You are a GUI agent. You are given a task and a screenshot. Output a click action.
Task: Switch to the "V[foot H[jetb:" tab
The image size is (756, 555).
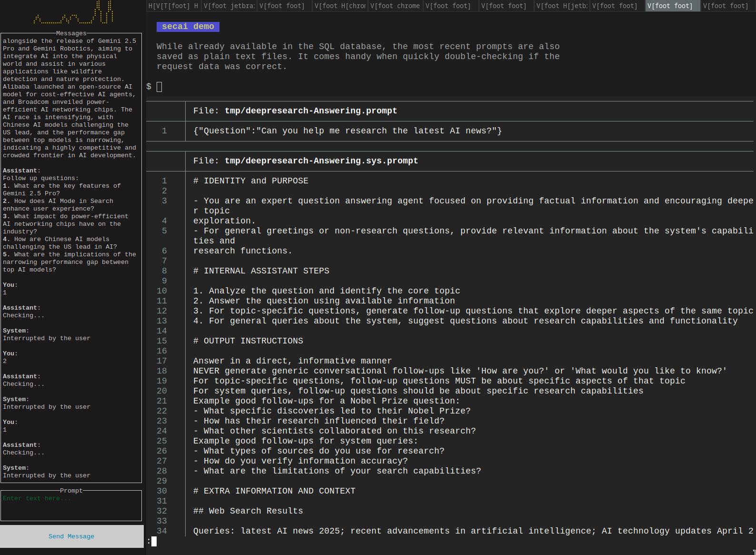click(x=562, y=6)
